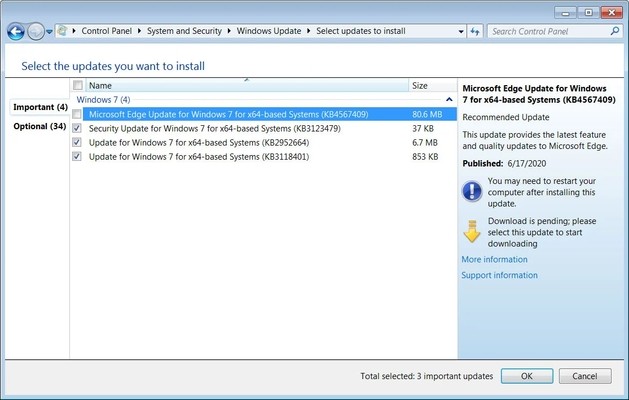Click Recommended Update label in details pane
Screen dimensions: 629x400
506,117
